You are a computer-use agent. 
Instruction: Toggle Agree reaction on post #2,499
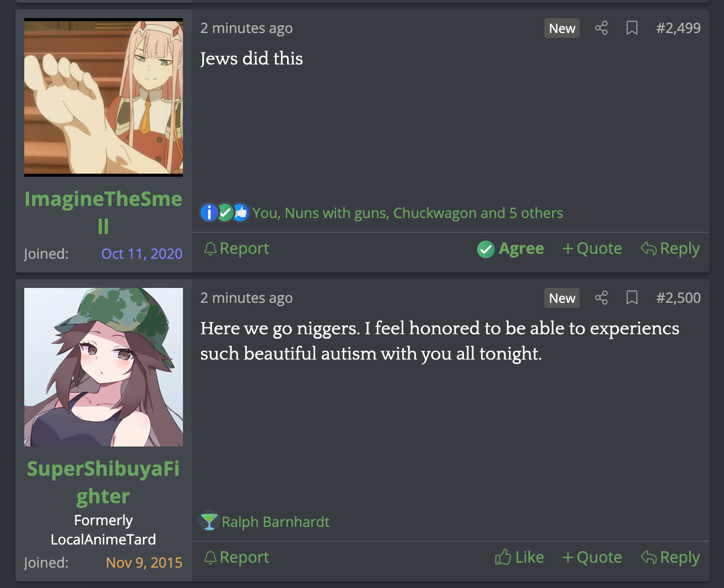pos(510,249)
